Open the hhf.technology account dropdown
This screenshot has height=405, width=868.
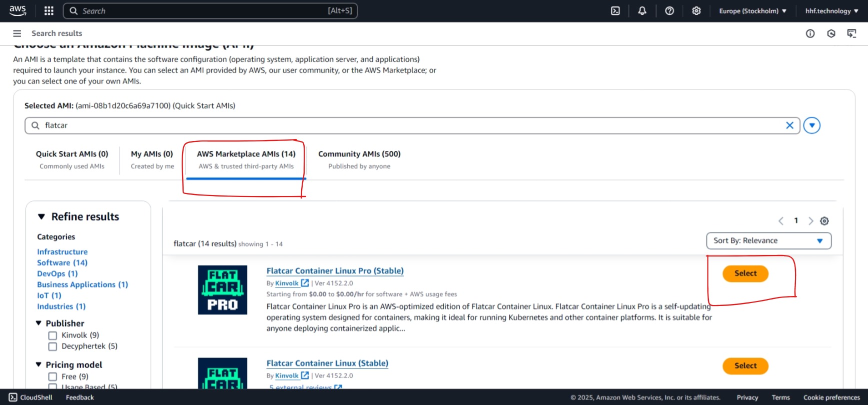[x=831, y=11]
